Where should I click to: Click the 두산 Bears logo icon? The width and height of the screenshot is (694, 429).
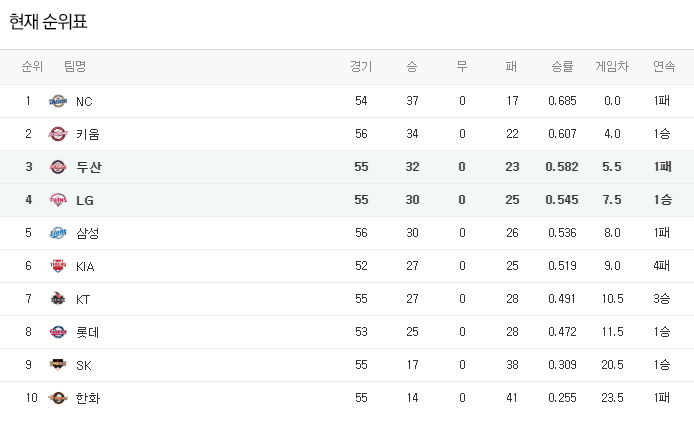[58, 167]
